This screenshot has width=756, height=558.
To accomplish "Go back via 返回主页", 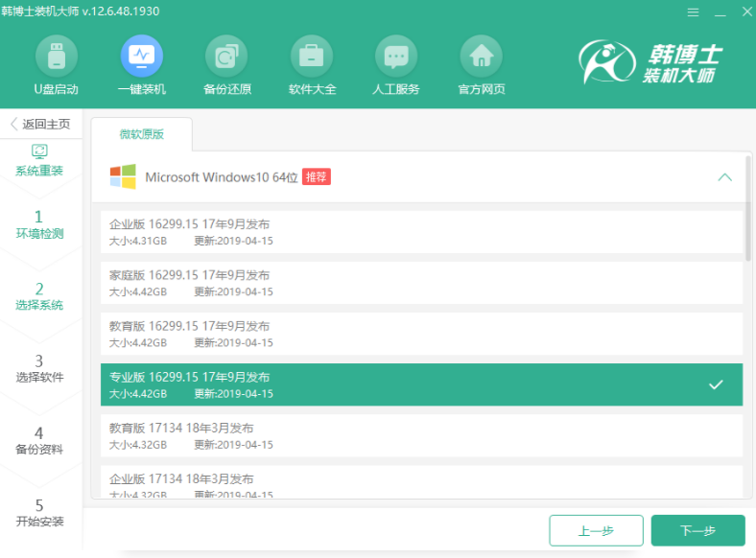I will pyautogui.click(x=40, y=124).
